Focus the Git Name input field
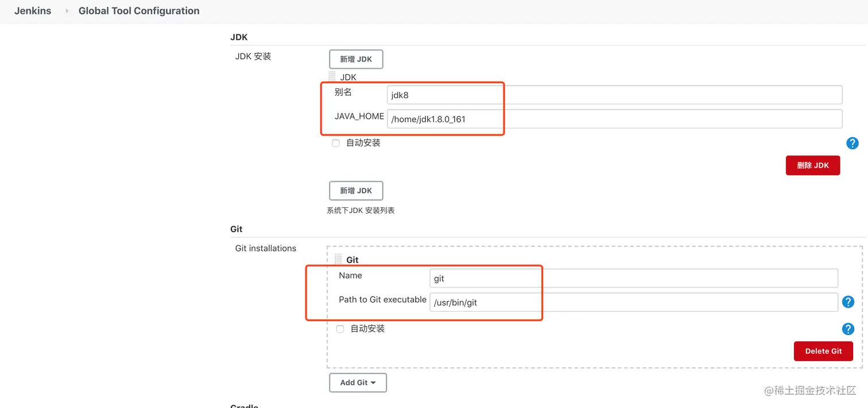Image resolution: width=868 pixels, height=408 pixels. [x=634, y=278]
